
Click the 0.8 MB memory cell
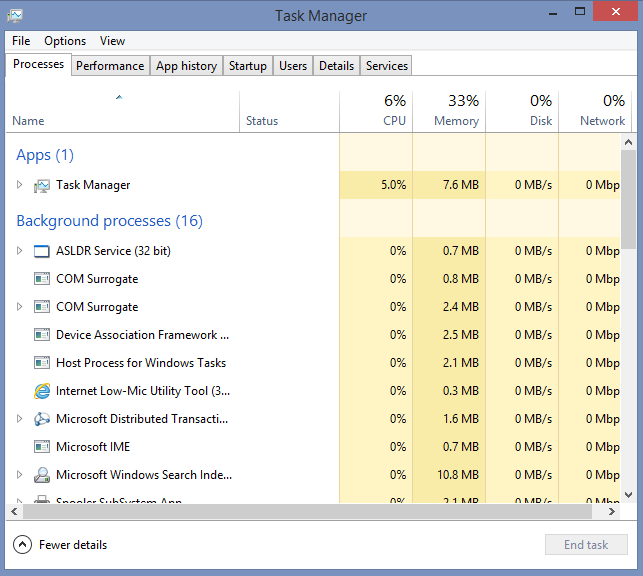tap(449, 279)
